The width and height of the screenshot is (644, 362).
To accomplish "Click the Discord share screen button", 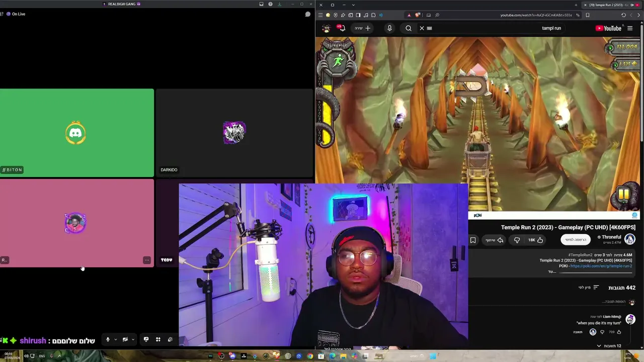I will tap(146, 339).
